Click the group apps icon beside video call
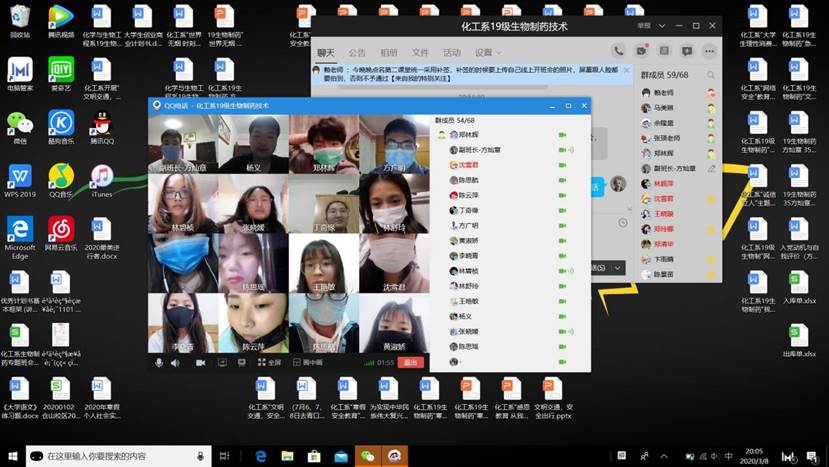This screenshot has width=829, height=467. [664, 51]
